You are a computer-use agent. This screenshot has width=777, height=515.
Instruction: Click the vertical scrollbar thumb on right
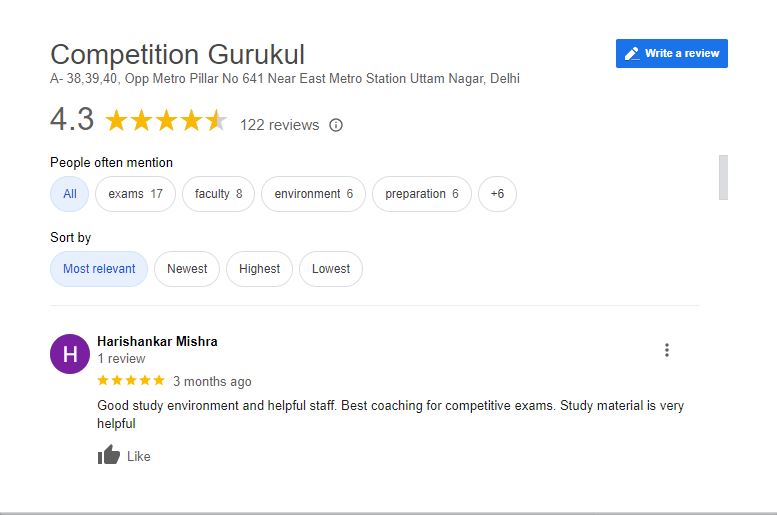[x=723, y=177]
